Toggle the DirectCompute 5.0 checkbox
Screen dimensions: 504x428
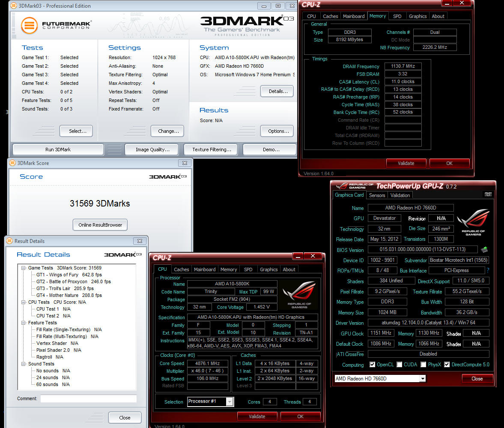(x=447, y=364)
